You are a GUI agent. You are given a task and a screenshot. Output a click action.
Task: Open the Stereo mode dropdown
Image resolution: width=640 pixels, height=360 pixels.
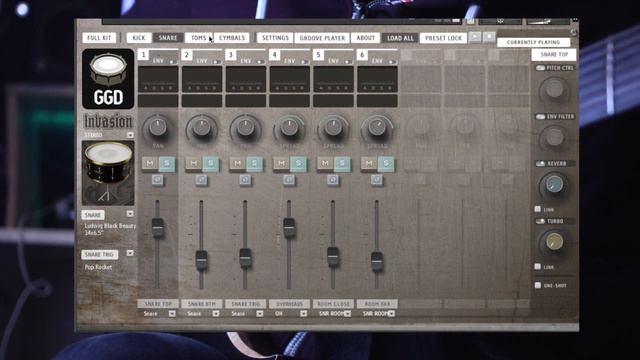(130, 135)
